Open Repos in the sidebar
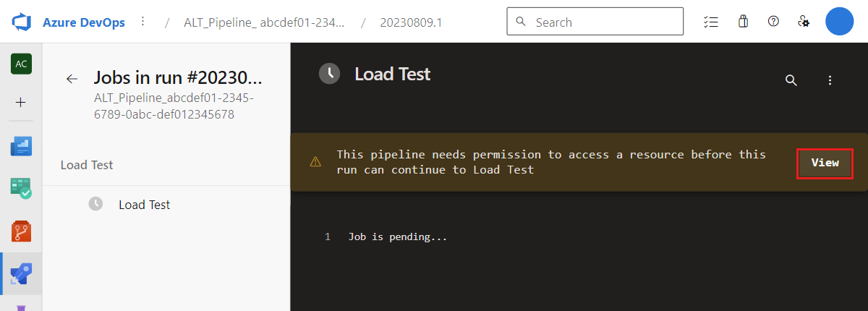Image resolution: width=868 pixels, height=311 pixels. (x=21, y=231)
